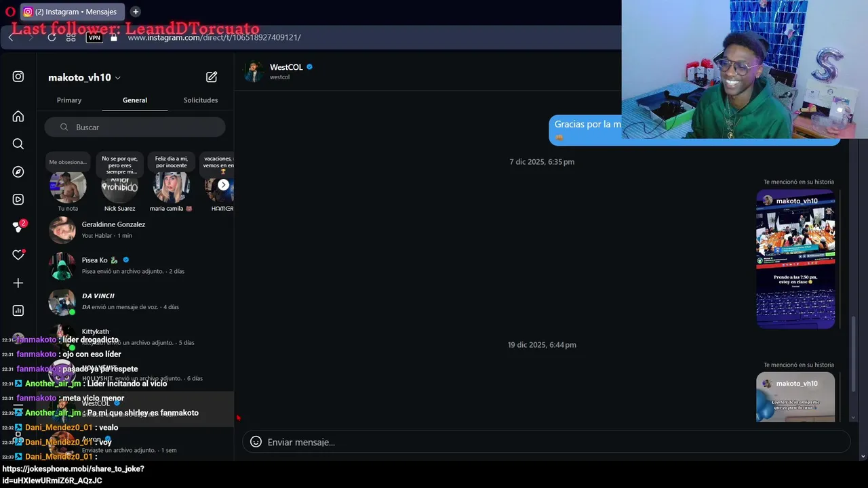Click the Create plus icon
This screenshot has width=868, height=488.
tap(18, 283)
